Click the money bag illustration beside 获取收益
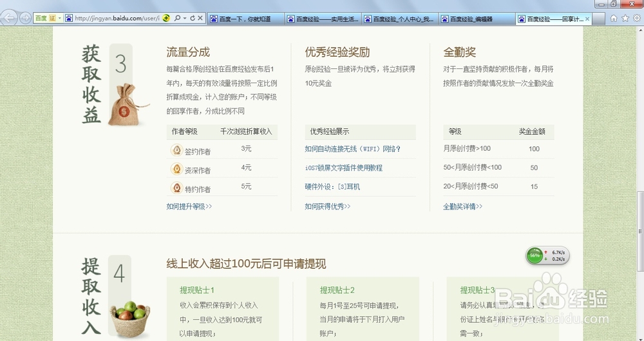Viewport: 644px width, 341px height. pyautogui.click(x=128, y=105)
